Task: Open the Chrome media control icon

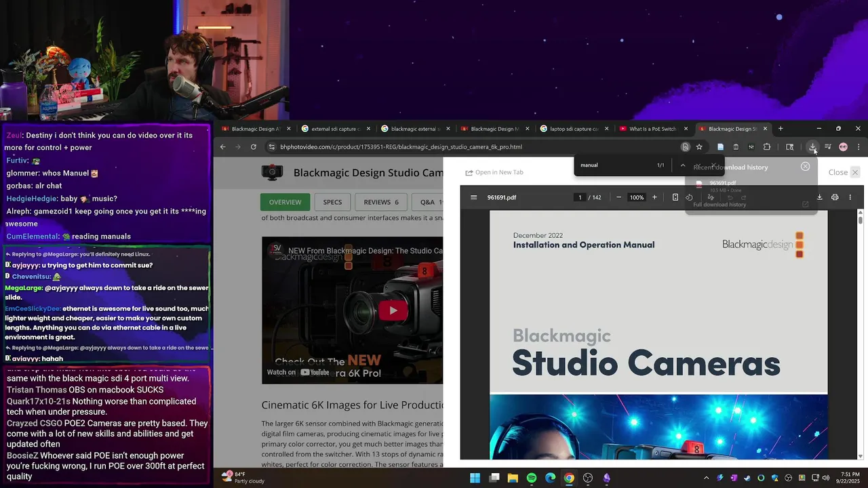Action: 828,147
